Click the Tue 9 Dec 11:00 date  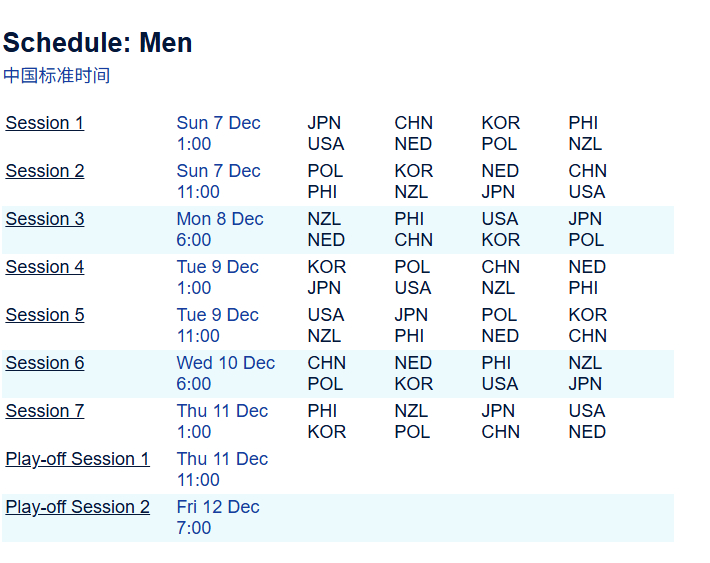[217, 325]
